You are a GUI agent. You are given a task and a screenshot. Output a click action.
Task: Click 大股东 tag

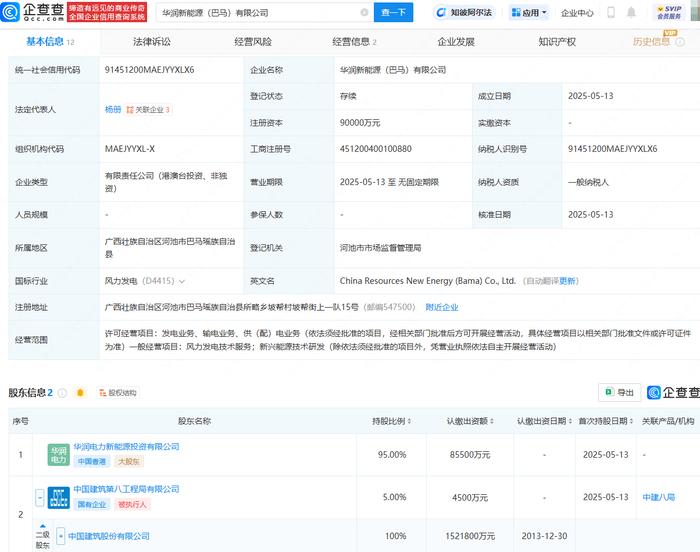pyautogui.click(x=129, y=461)
